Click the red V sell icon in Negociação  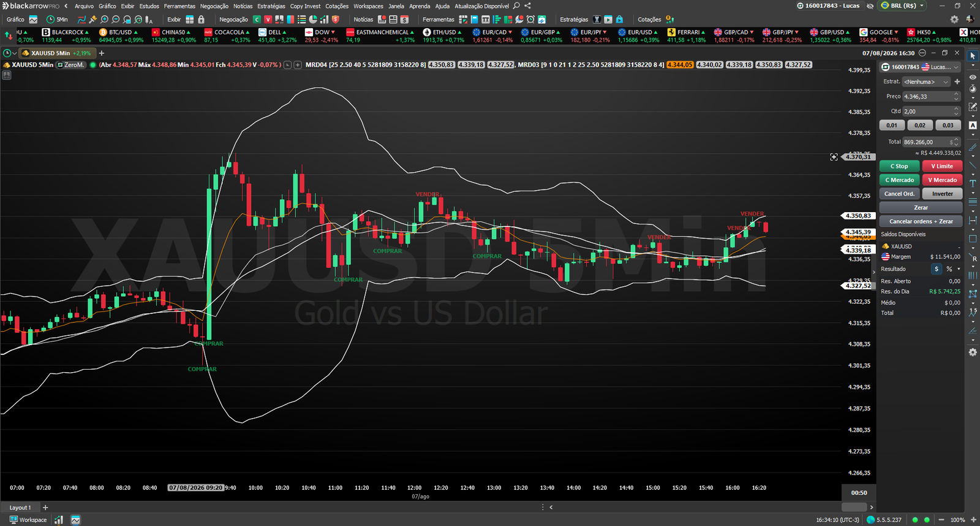(x=268, y=20)
